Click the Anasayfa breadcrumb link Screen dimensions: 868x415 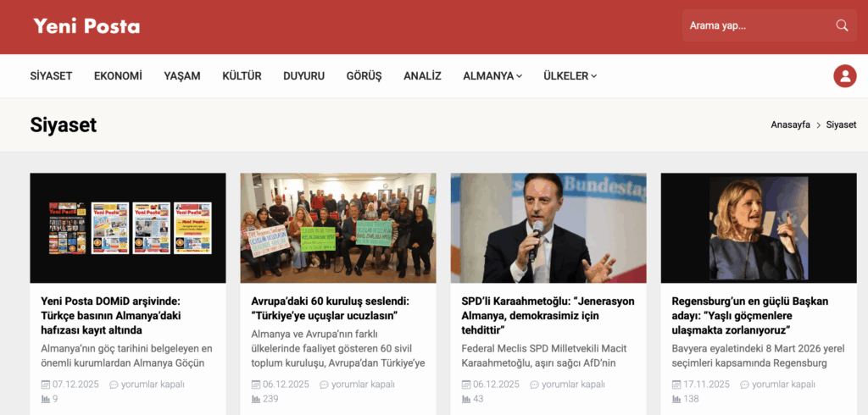pos(791,125)
